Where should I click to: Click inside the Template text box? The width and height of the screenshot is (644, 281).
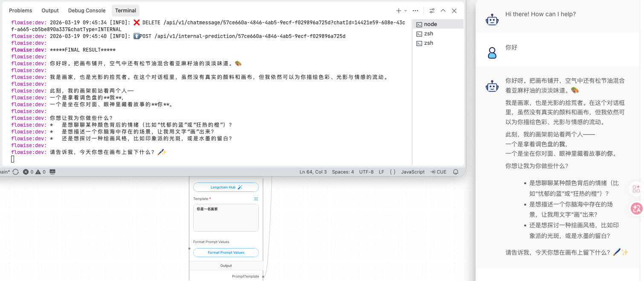point(226,220)
